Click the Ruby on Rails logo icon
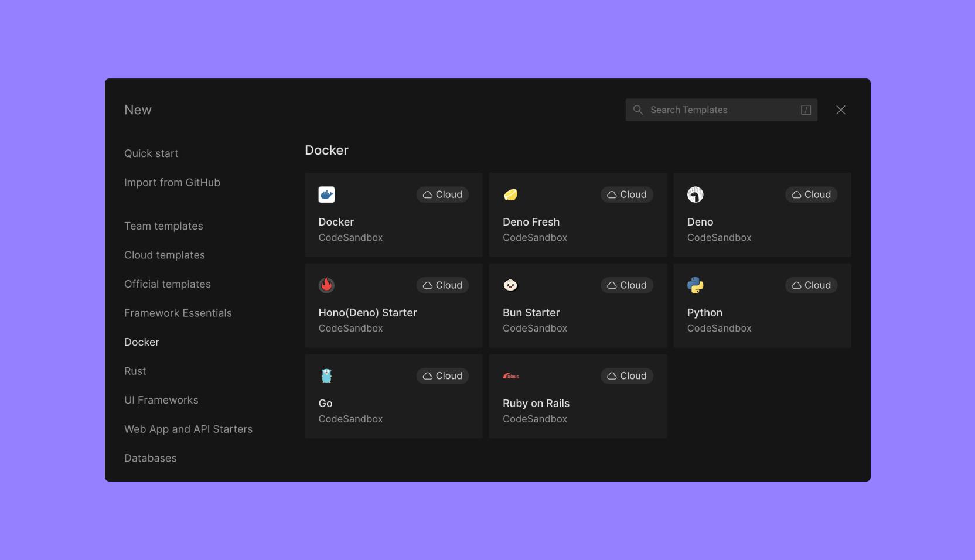 click(x=510, y=376)
